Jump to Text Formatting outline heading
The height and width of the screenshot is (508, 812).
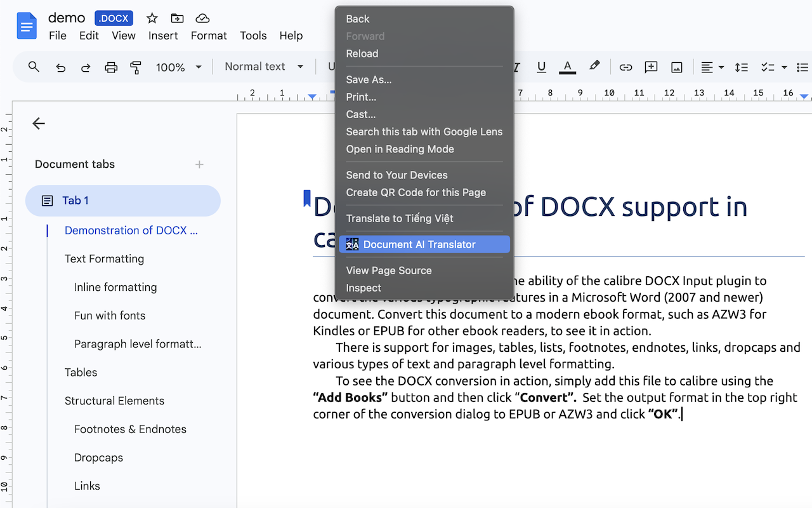click(104, 259)
